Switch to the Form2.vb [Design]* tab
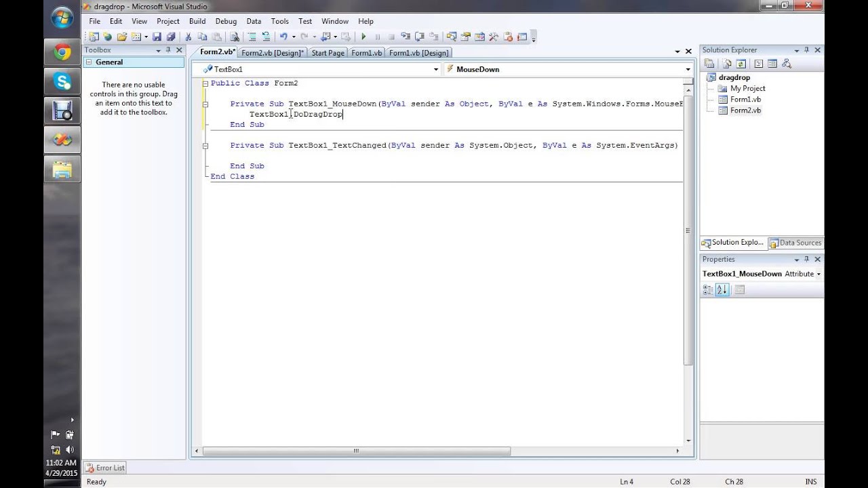868x488 pixels. coord(273,53)
